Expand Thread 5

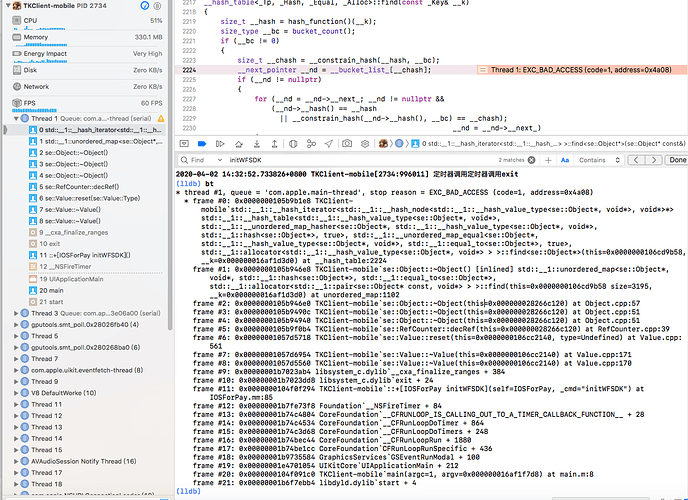click(16, 336)
